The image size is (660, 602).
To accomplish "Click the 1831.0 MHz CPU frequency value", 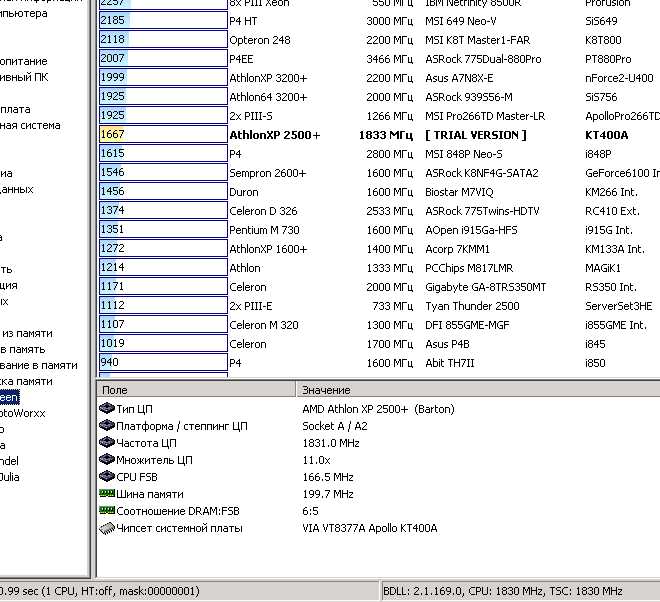I will [x=331, y=443].
